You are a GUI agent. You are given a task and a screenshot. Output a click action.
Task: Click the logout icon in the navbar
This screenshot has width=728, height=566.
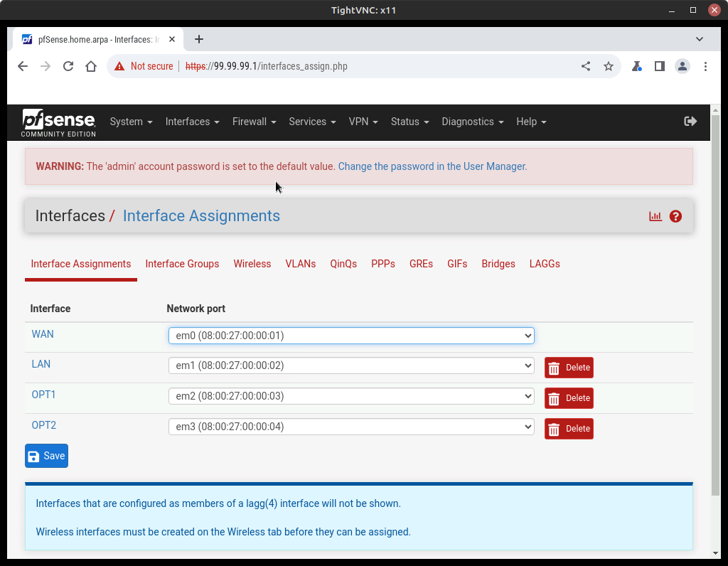click(690, 121)
